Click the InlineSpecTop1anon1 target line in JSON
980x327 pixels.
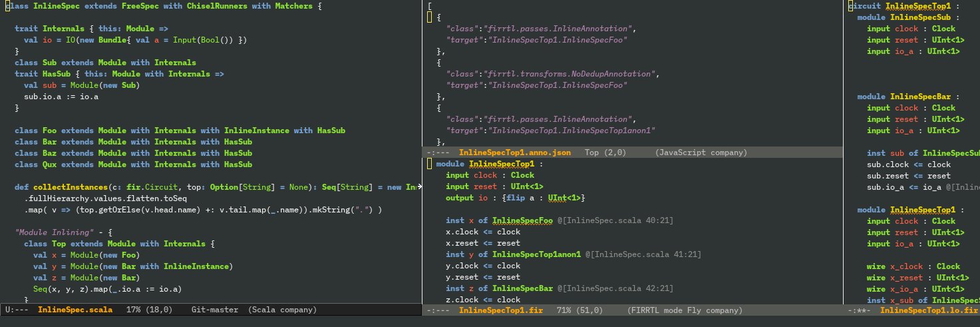(552, 130)
